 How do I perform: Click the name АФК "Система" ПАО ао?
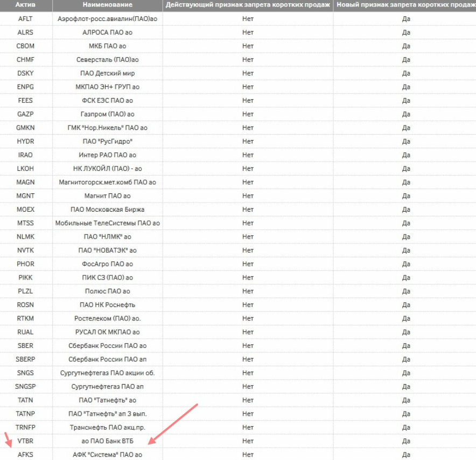point(108,455)
